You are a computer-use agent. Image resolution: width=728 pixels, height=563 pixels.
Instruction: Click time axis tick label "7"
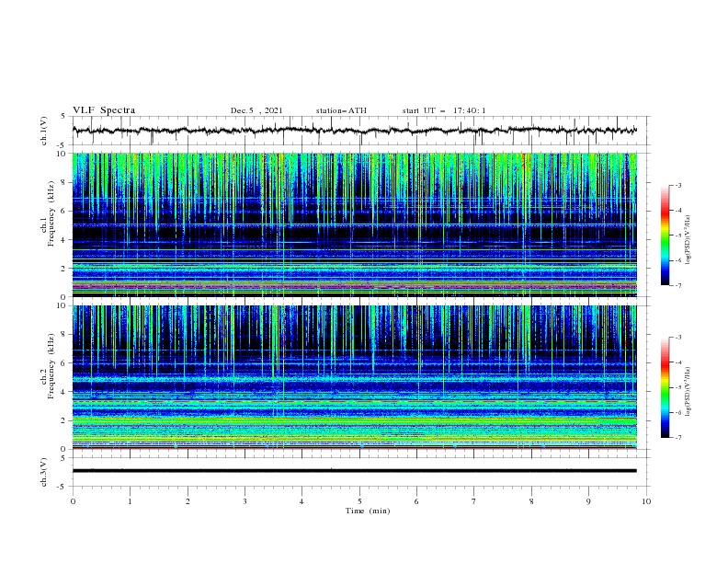pos(474,501)
